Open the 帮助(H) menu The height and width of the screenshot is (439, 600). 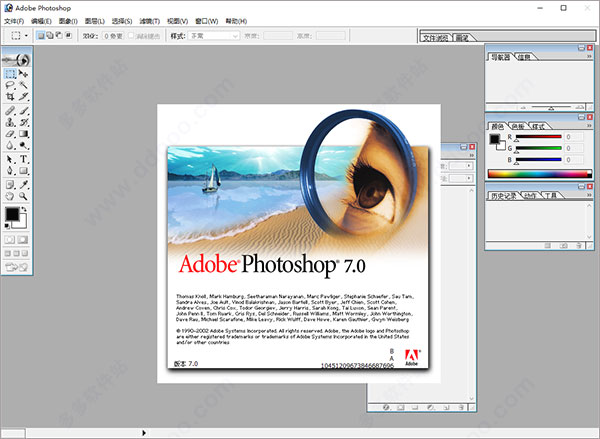pos(236,21)
